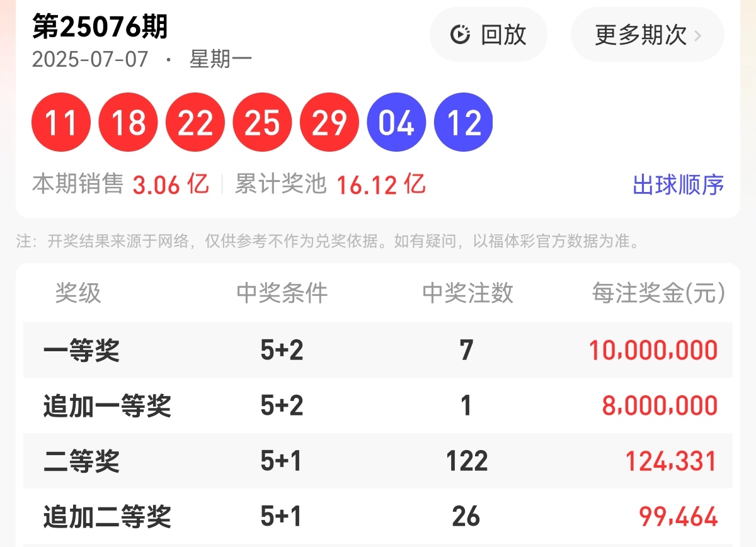Image resolution: width=756 pixels, height=547 pixels.
Task: Click the sales value 3.06 亿
Action: 171,185
